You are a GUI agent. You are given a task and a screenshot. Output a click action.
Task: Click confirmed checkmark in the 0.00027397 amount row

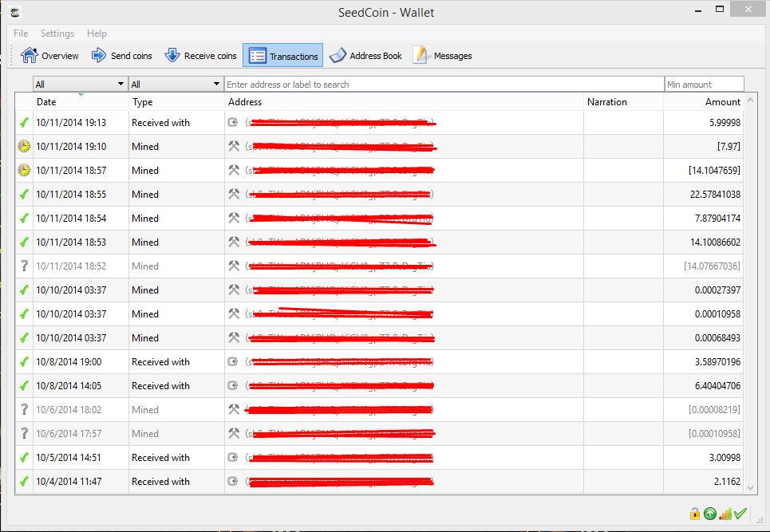(24, 290)
